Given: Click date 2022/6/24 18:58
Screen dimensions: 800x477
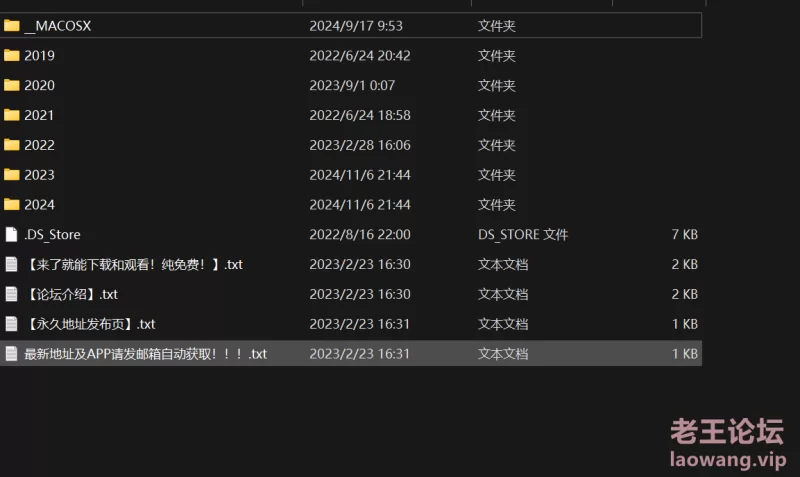Looking at the screenshot, I should [x=360, y=115].
